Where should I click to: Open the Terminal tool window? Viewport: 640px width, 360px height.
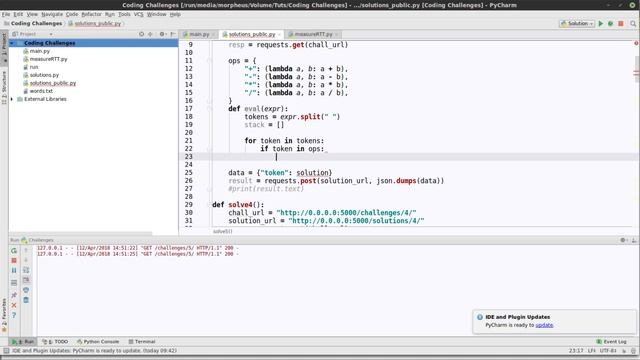click(142, 342)
